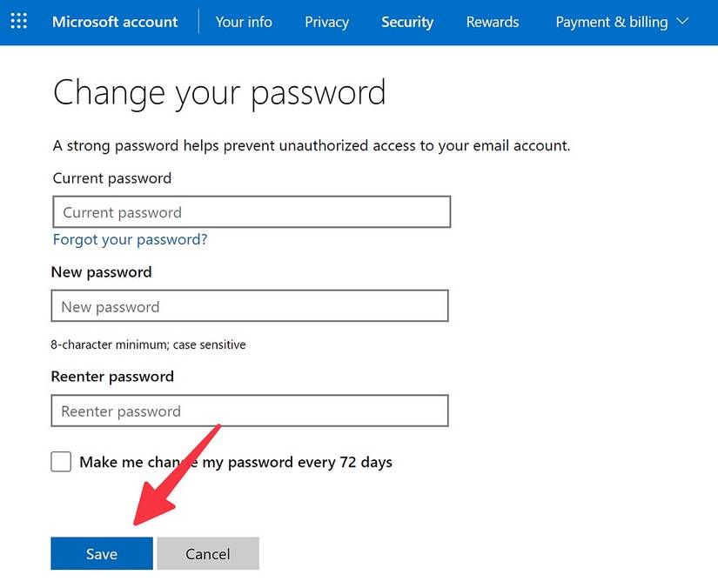The width and height of the screenshot is (718, 588).
Task: Open the Your info page
Action: coord(243,22)
